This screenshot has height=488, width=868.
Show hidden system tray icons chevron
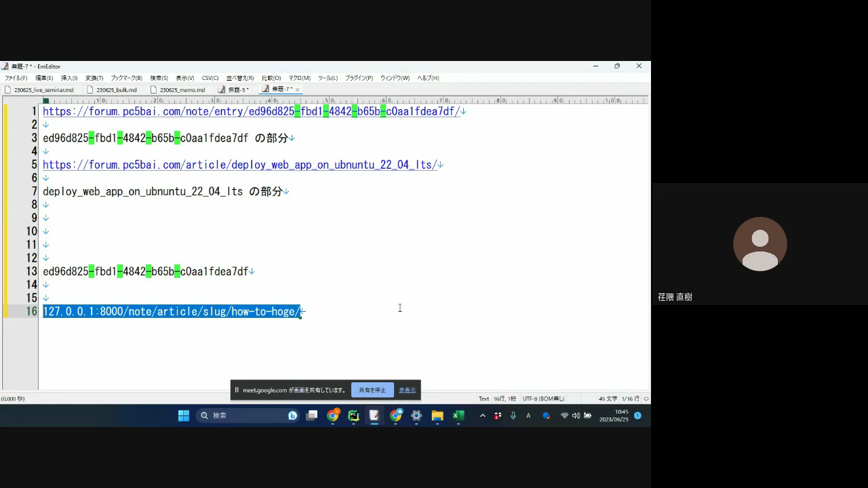point(482,415)
